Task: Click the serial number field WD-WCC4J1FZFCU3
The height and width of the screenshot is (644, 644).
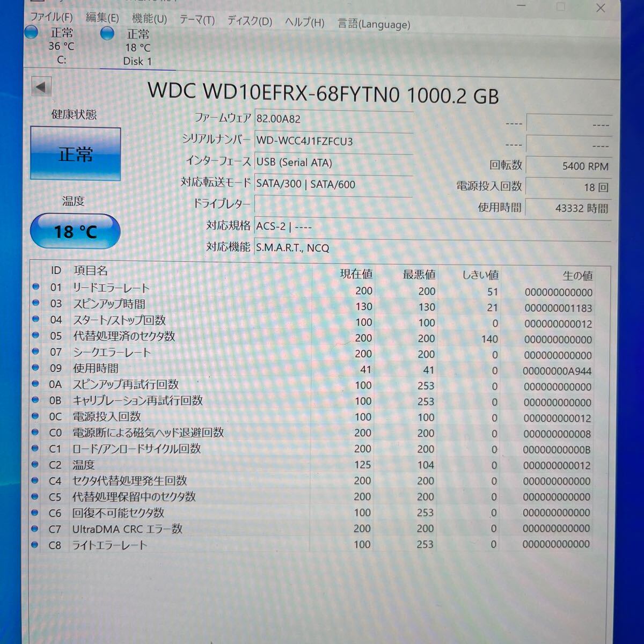Action: (x=333, y=141)
